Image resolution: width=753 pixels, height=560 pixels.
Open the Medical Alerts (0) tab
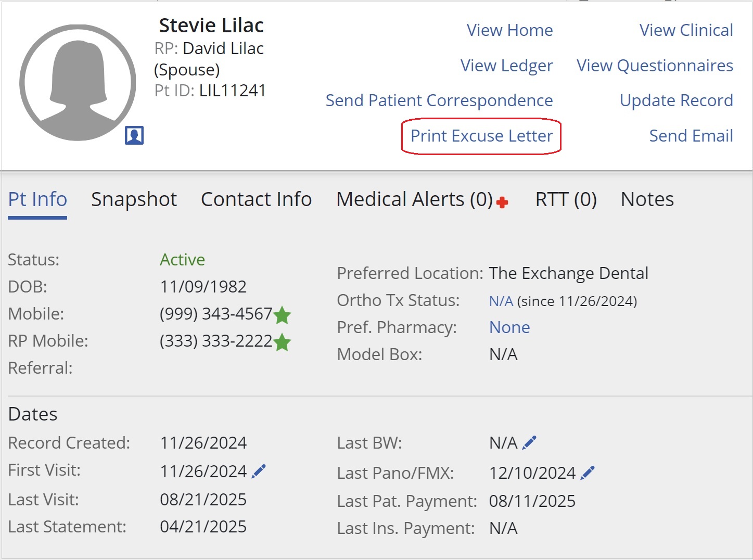point(414,199)
